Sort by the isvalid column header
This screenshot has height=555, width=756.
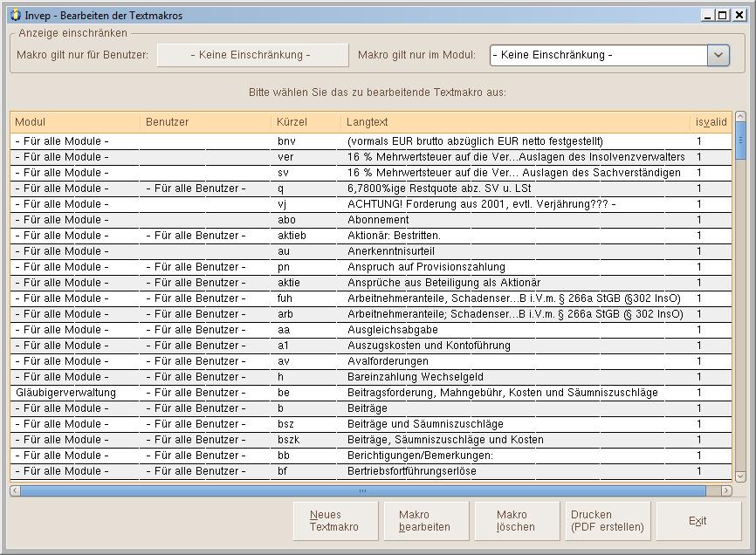point(711,122)
